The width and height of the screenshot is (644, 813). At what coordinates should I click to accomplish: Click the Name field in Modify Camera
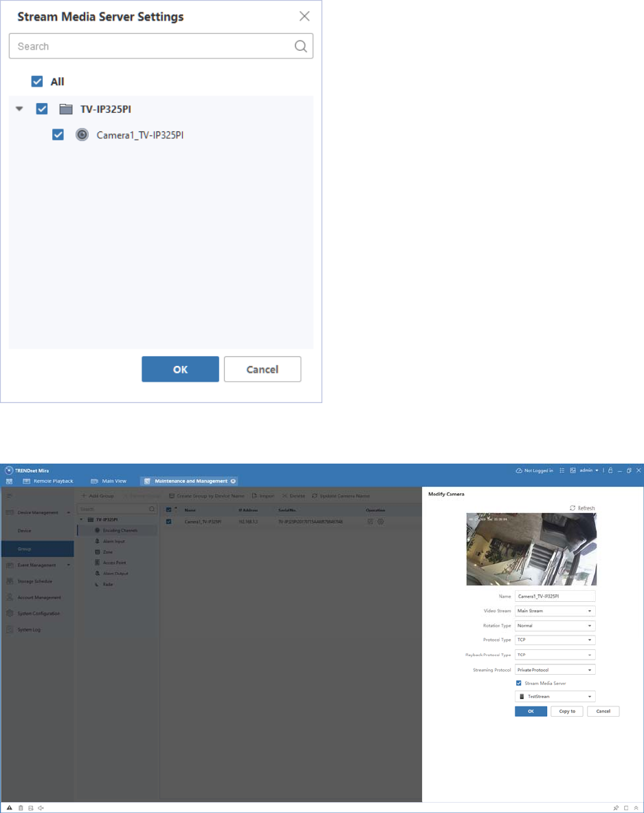coord(555,596)
